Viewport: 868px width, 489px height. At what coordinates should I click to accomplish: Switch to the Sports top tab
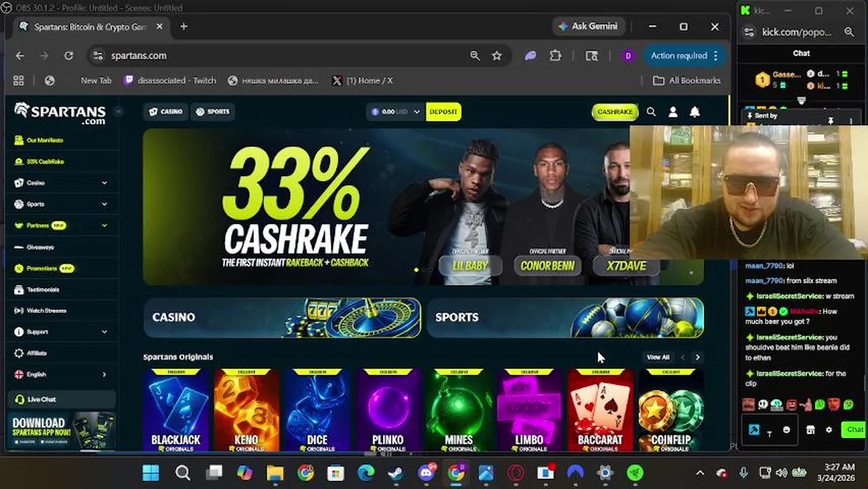[213, 111]
